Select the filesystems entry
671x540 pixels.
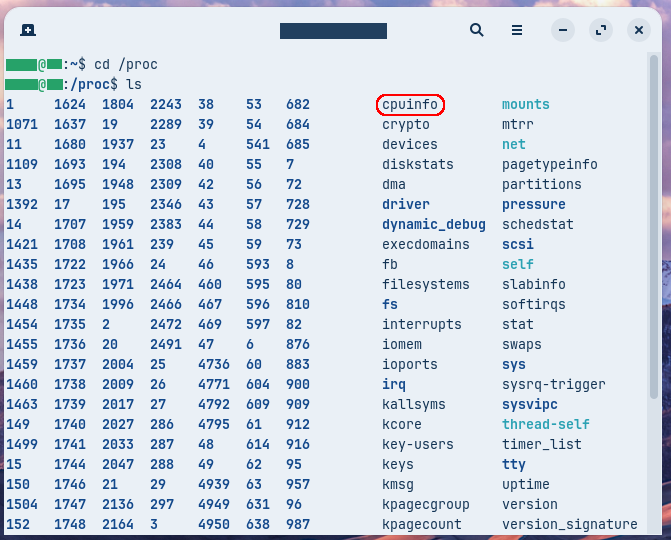(425, 284)
